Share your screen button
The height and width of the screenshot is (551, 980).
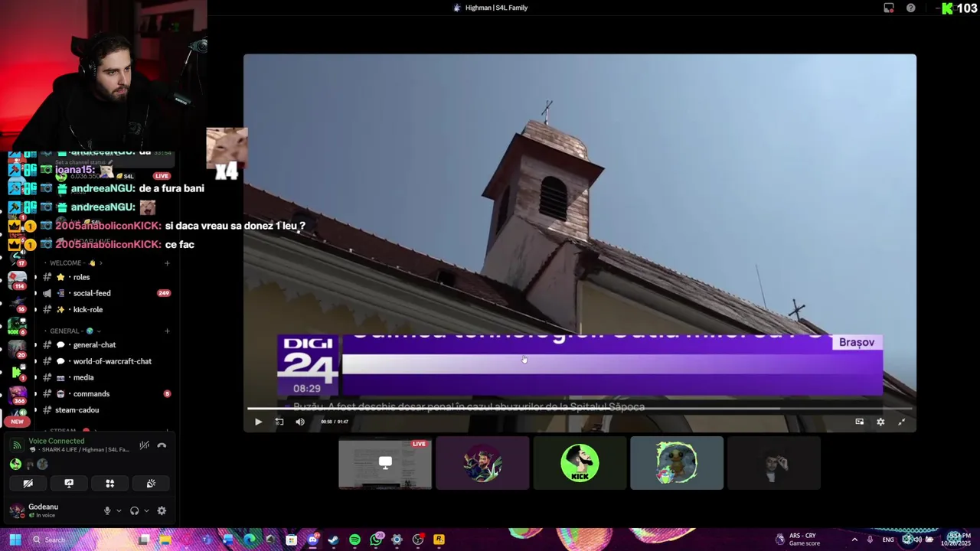pos(69,484)
